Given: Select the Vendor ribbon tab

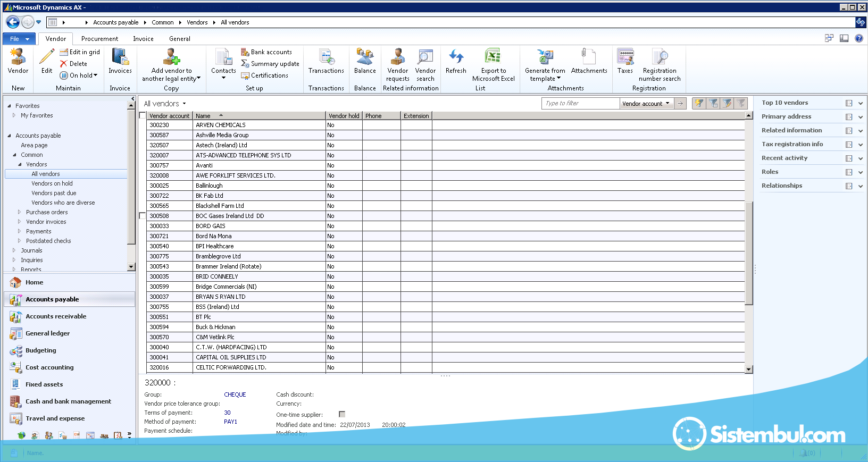Looking at the screenshot, I should tap(56, 39).
